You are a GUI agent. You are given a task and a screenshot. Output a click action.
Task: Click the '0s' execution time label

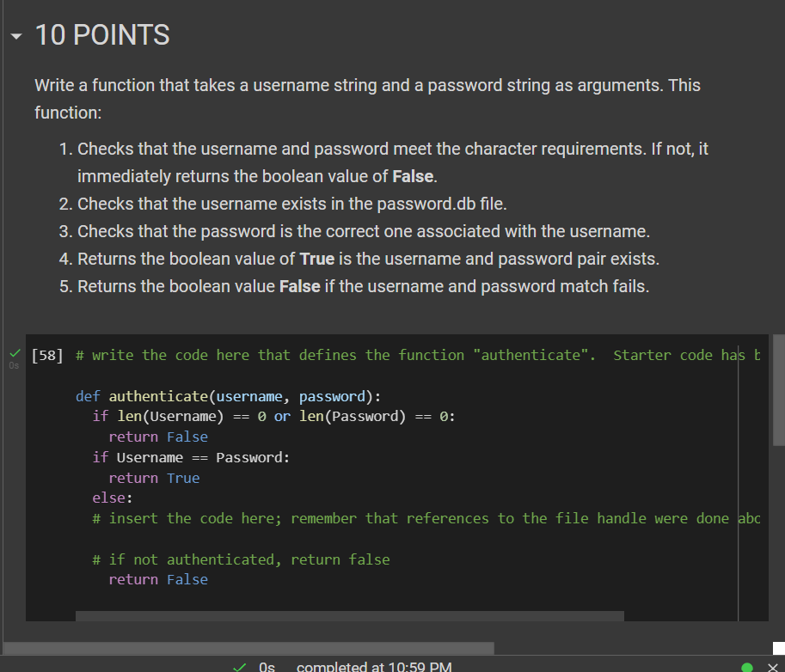click(266, 666)
